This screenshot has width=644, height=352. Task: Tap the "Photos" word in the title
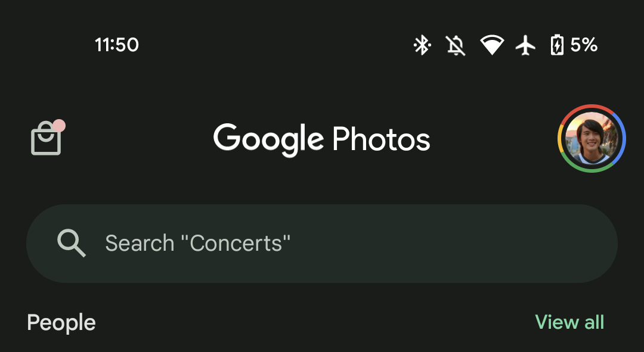pos(381,139)
